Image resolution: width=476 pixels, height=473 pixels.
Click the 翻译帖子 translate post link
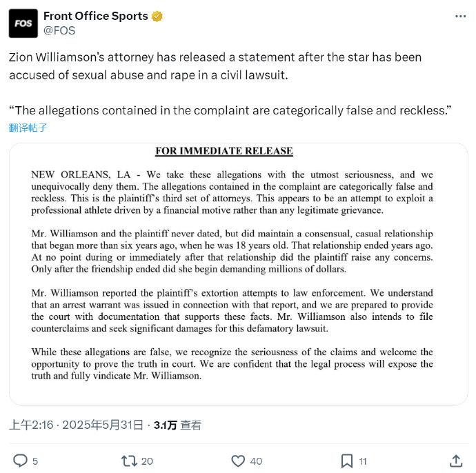(28, 128)
